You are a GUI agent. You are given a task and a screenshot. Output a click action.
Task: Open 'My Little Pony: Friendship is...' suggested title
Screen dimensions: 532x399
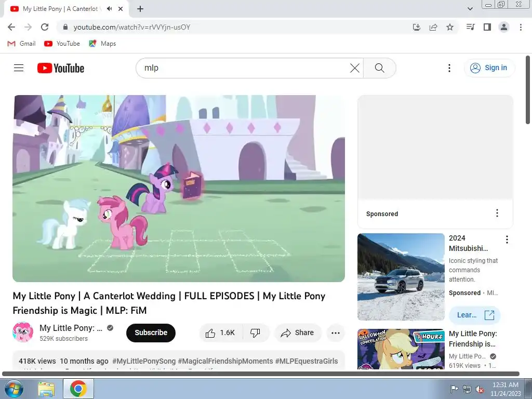click(x=473, y=339)
